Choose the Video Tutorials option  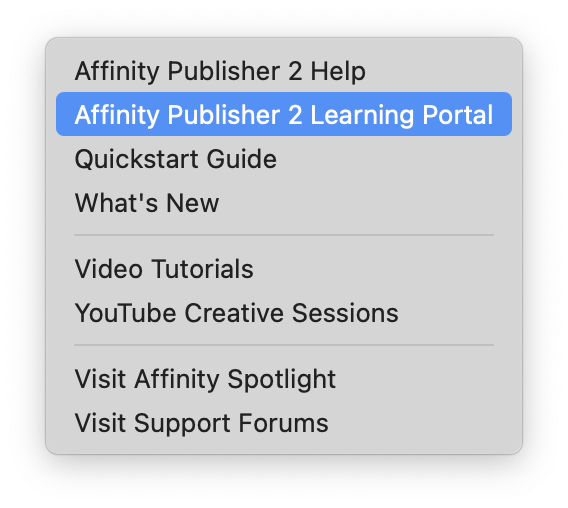click(x=284, y=269)
